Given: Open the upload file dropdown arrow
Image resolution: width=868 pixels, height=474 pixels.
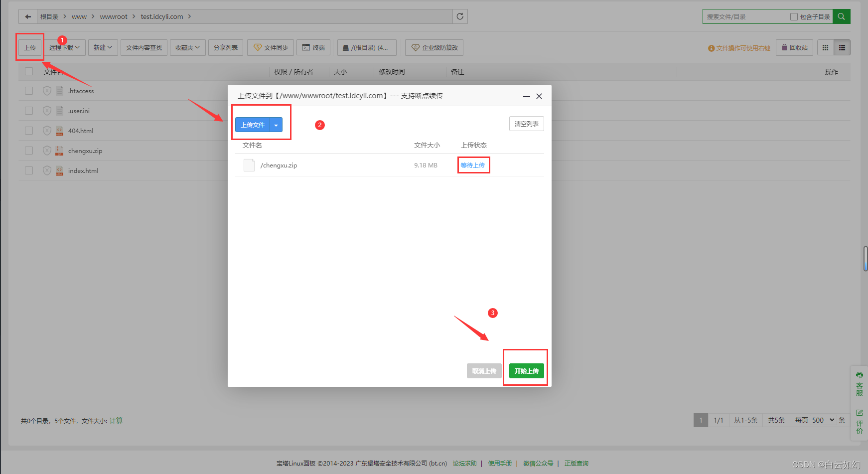Looking at the screenshot, I should coord(276,125).
